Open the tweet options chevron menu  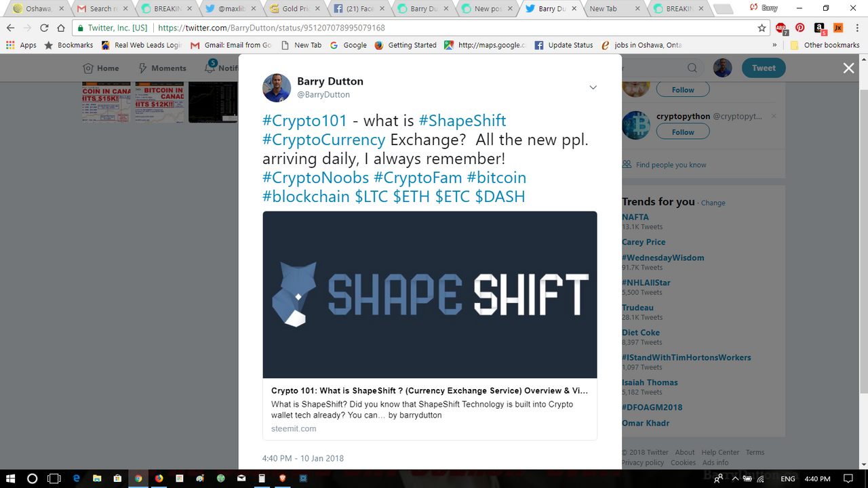click(593, 87)
